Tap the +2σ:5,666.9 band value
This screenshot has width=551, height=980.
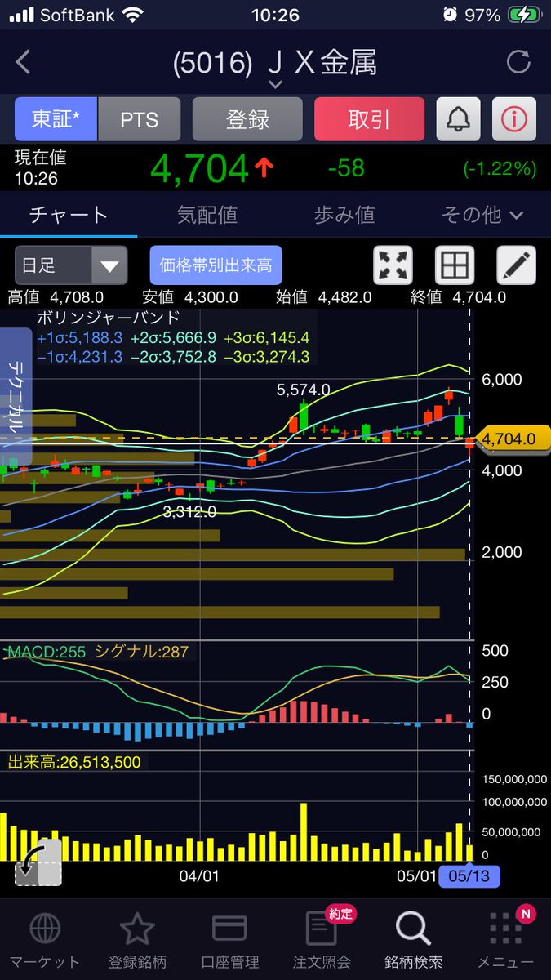point(171,337)
